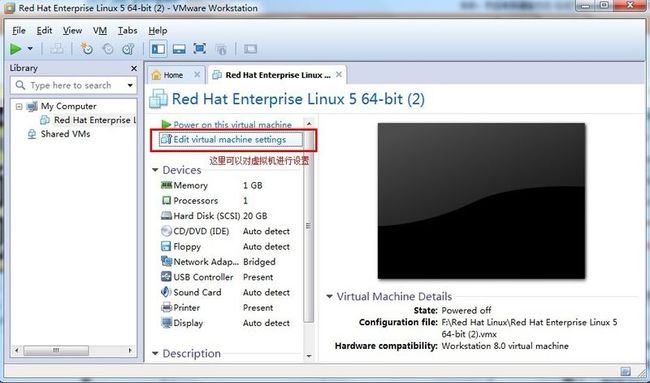Select the Printer device row
Image resolution: width=650 pixels, height=383 pixels.
click(x=227, y=308)
